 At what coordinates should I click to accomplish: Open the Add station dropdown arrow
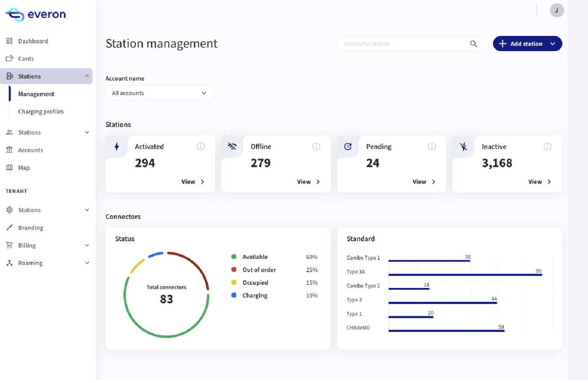pos(553,44)
